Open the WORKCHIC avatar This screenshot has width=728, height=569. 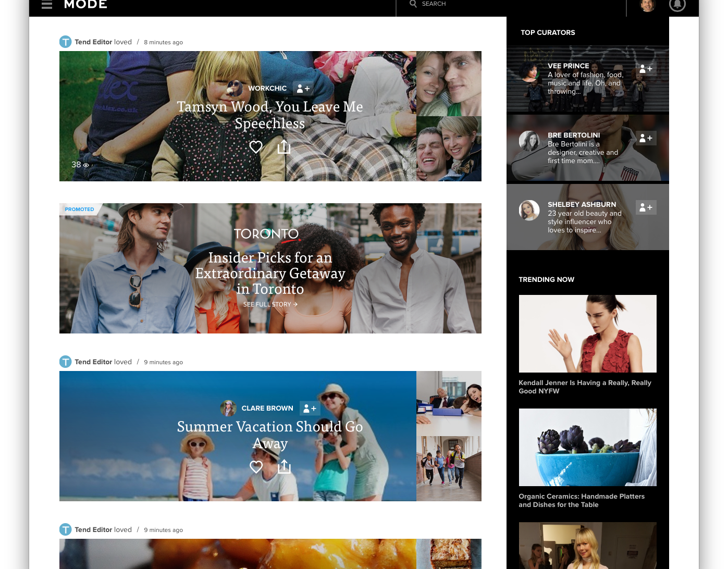(x=235, y=89)
